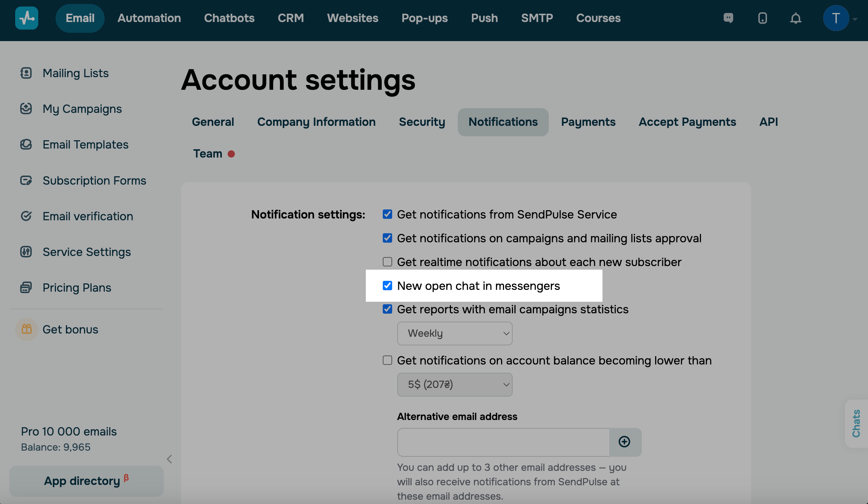Viewport: 868px width, 504px height.
Task: Enable account balance notification checkbox
Action: (x=387, y=361)
